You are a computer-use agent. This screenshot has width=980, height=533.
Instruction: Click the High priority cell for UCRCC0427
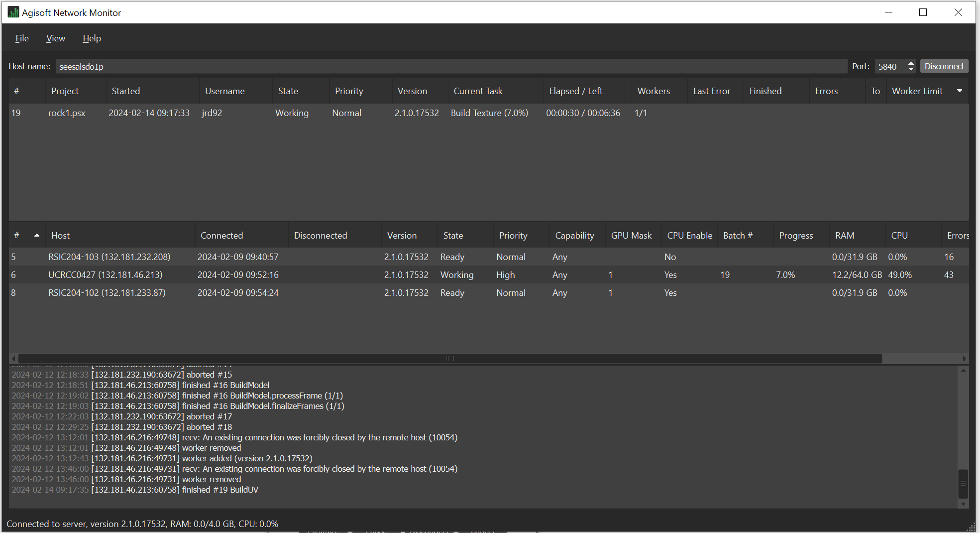505,275
